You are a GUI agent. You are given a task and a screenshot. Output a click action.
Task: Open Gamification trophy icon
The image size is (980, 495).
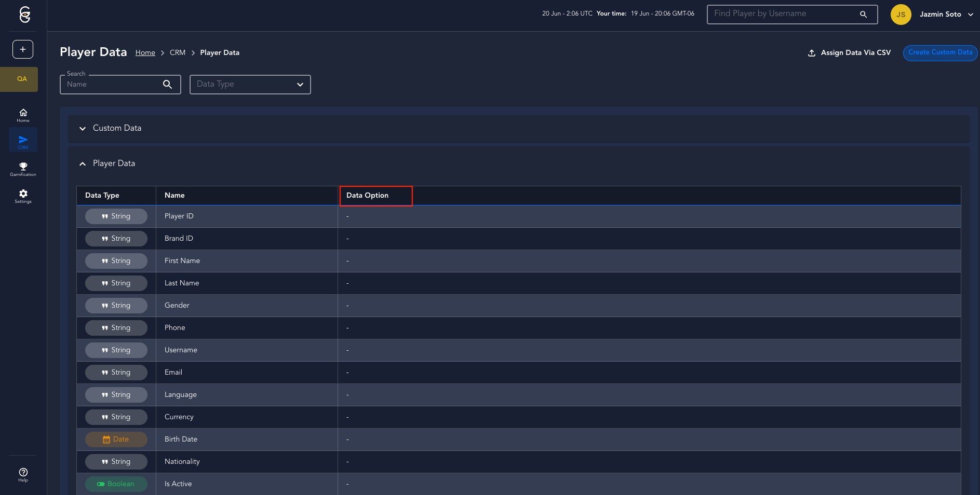coord(23,169)
